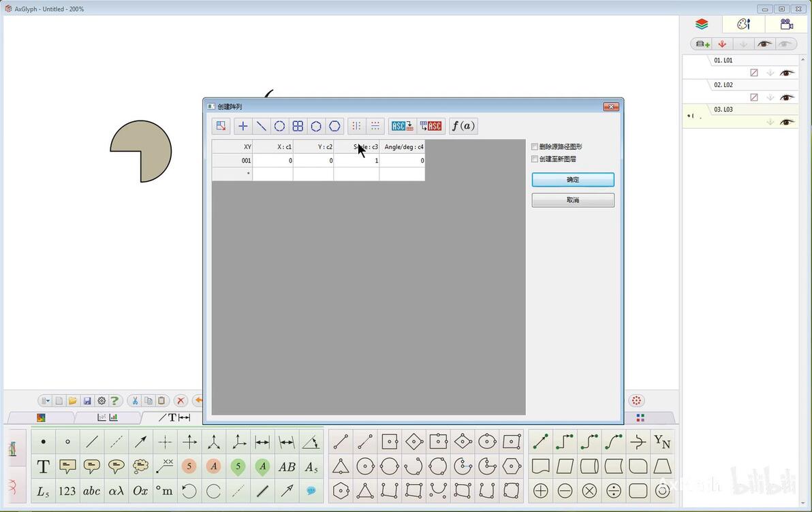Click the show all layers eye icon

pyautogui.click(x=764, y=44)
